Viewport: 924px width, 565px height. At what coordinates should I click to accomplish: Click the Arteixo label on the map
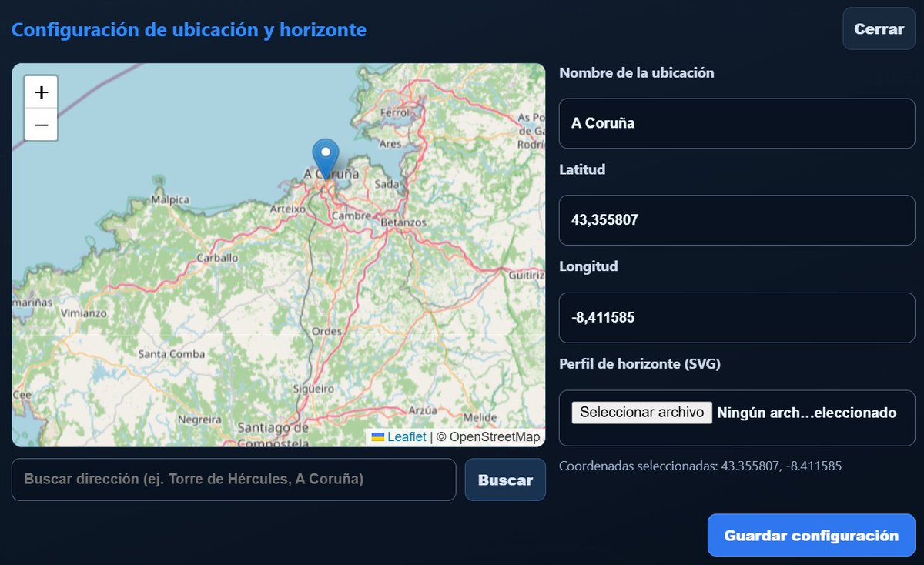(288, 209)
